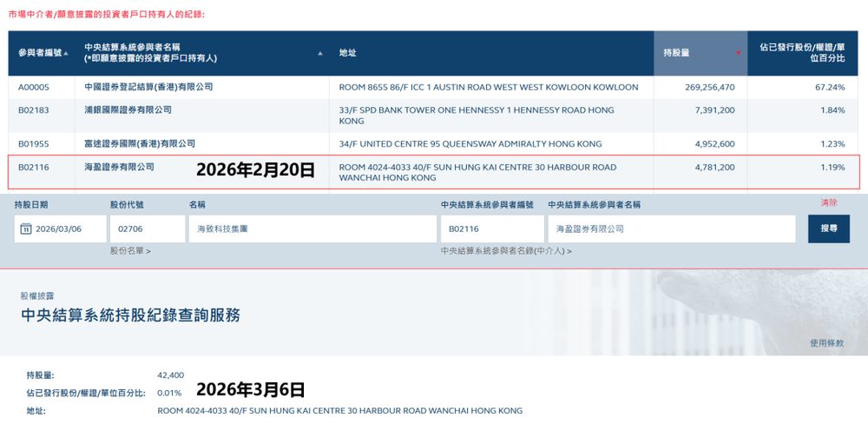Screen dimensions: 868x424
Task: Select result shareholding value 42,400
Action: pyautogui.click(x=170, y=375)
